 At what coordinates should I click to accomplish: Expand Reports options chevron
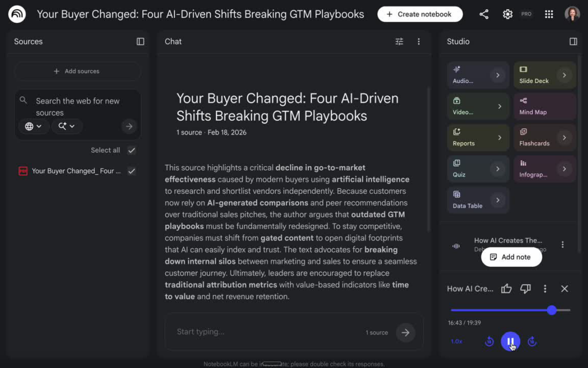[x=500, y=137]
